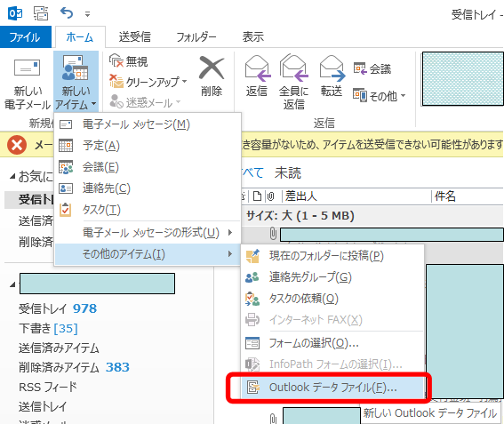This screenshot has height=424, width=504.
Task: Open the RSS フィード folder
Action: 48,387
